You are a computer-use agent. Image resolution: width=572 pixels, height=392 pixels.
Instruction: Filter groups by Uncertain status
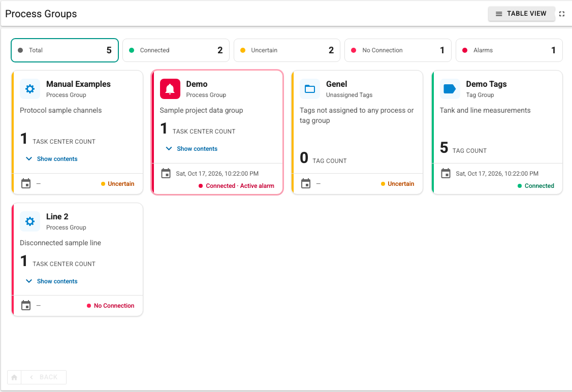click(287, 50)
